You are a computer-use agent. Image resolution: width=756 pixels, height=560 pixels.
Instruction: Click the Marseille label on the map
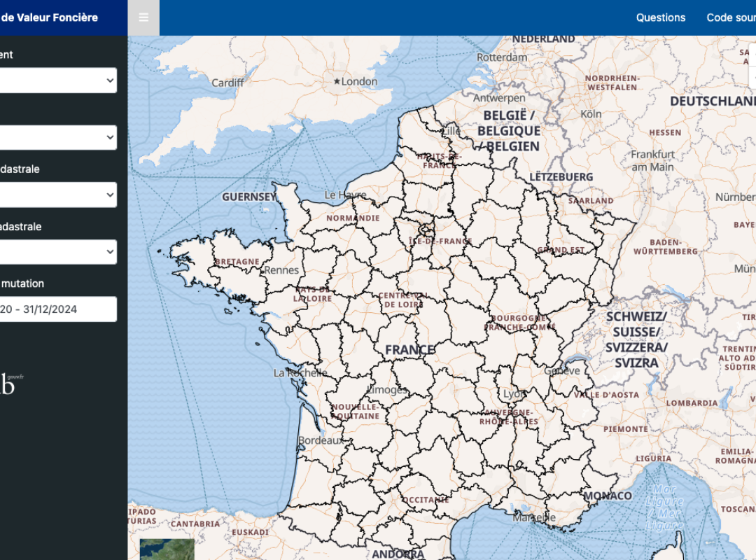[x=533, y=519]
